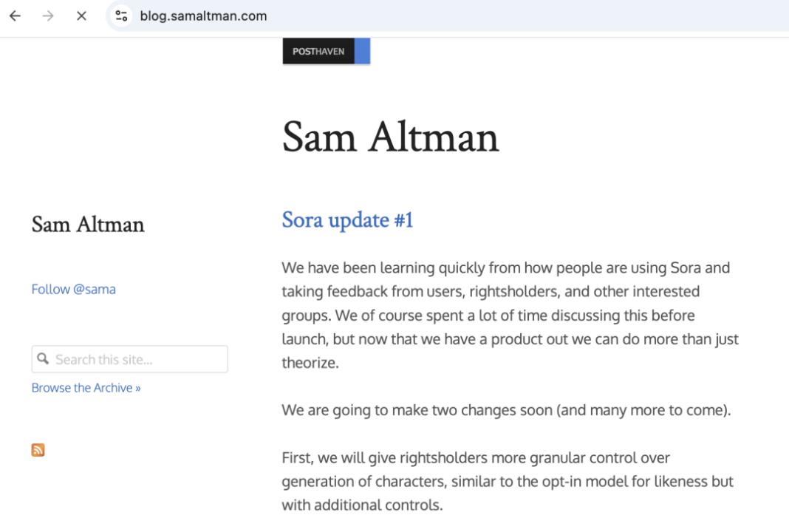Image resolution: width=789 pixels, height=532 pixels.
Task: Go back using the browser back arrow
Action: (x=15, y=16)
